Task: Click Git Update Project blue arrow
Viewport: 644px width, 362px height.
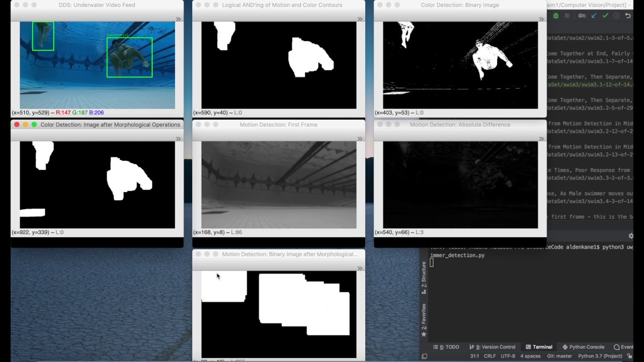Action: (x=594, y=16)
